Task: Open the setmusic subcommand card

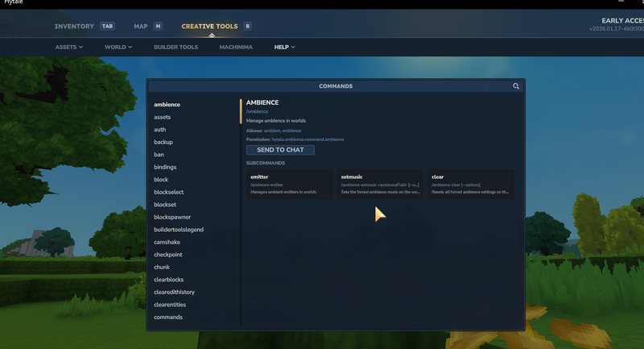Action: [380, 184]
